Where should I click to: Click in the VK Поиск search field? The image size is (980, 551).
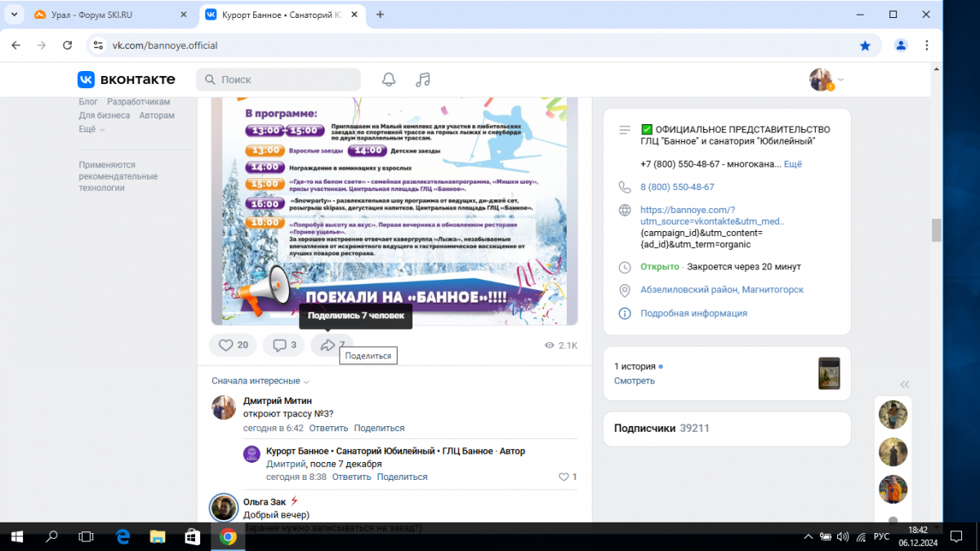point(278,79)
